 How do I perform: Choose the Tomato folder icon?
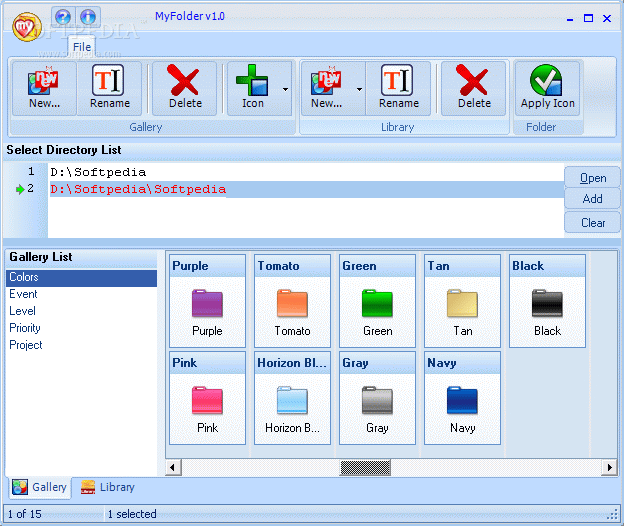[x=292, y=304]
